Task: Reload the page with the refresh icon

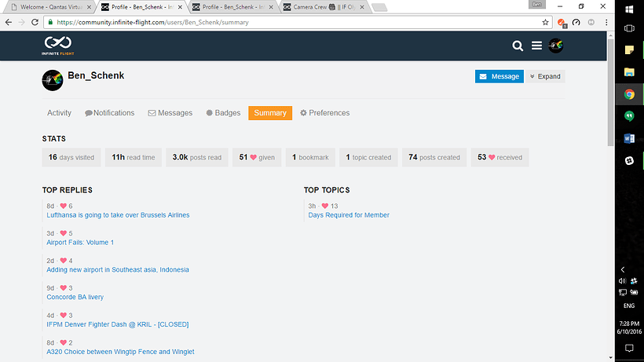Action: [35, 22]
